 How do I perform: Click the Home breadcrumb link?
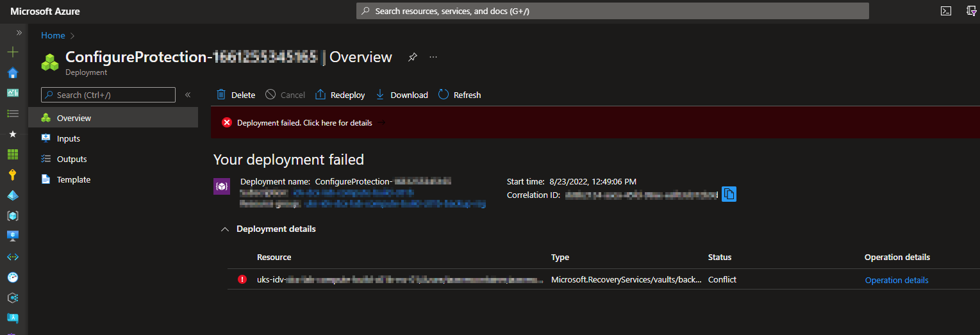pos(53,35)
